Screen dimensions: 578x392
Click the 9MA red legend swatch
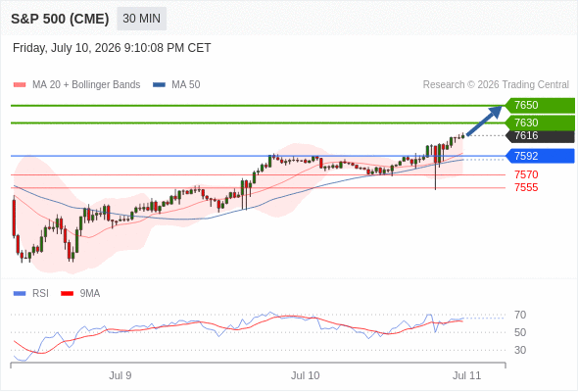(67, 294)
